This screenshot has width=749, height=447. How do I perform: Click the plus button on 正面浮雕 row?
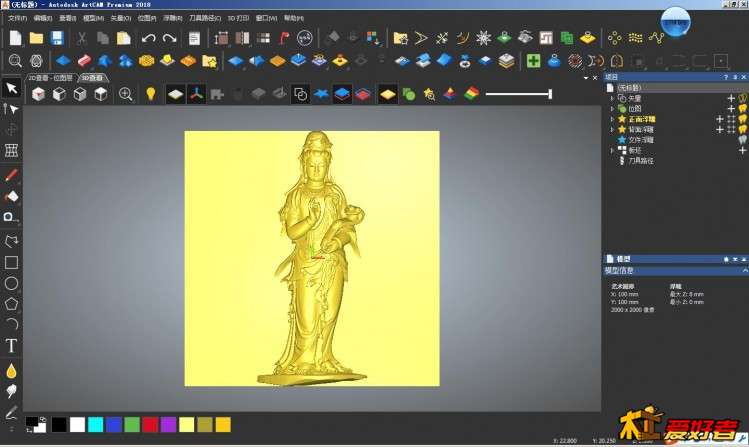(x=720, y=119)
